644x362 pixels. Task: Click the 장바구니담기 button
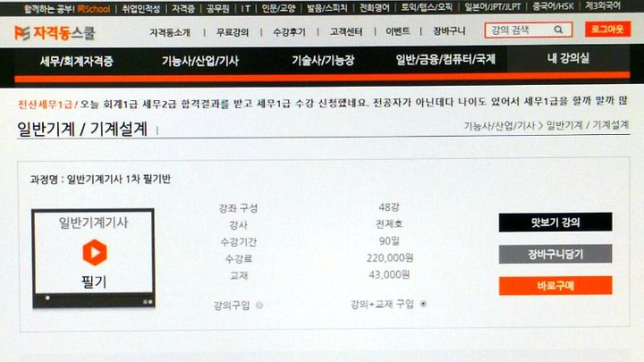[555, 254]
